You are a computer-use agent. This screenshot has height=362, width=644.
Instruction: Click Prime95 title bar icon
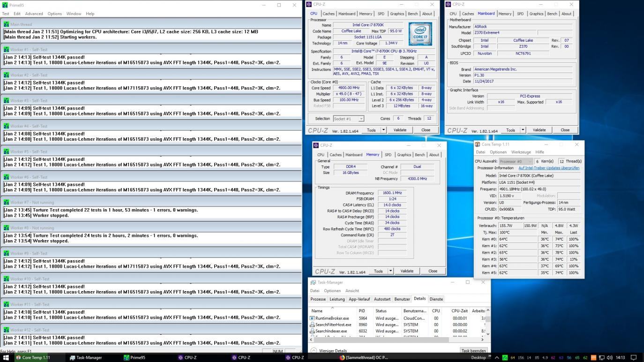(x=5, y=5)
